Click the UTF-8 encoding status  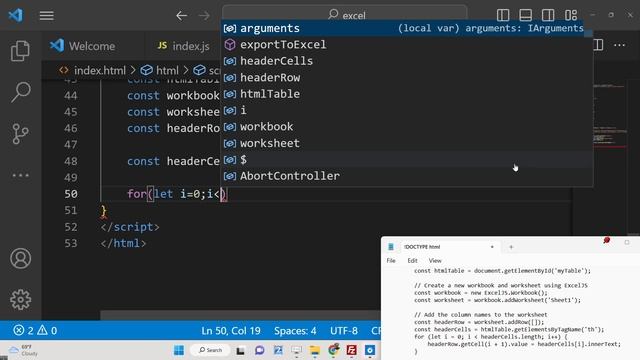[x=344, y=330]
